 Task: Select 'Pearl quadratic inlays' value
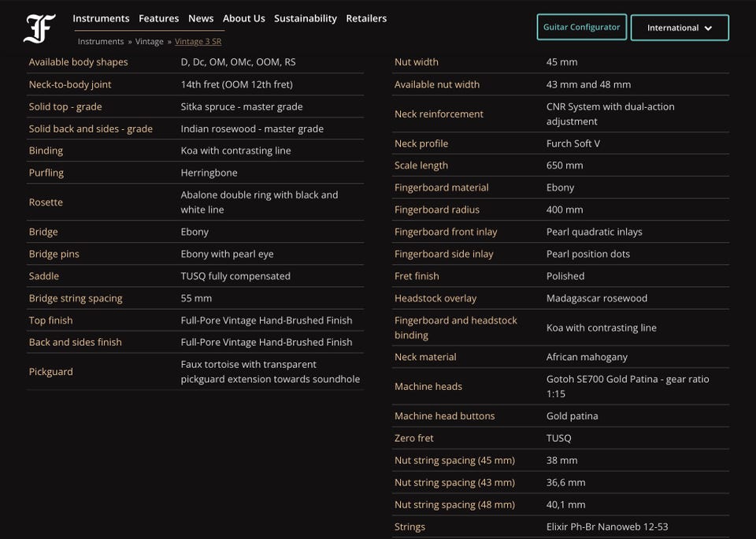point(594,232)
